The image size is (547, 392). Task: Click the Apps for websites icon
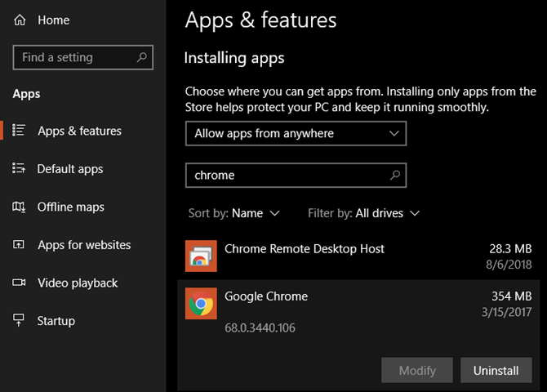point(20,245)
